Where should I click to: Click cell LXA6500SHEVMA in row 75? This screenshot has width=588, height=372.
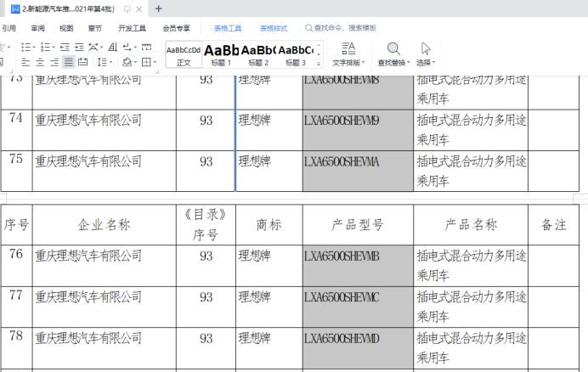tap(358, 171)
